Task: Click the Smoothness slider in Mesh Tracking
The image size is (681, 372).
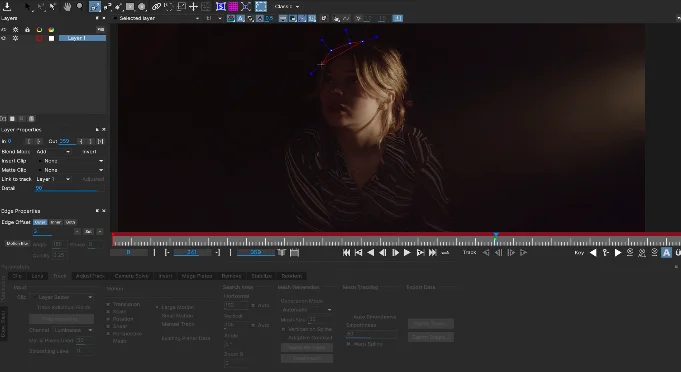Action: coord(371,334)
